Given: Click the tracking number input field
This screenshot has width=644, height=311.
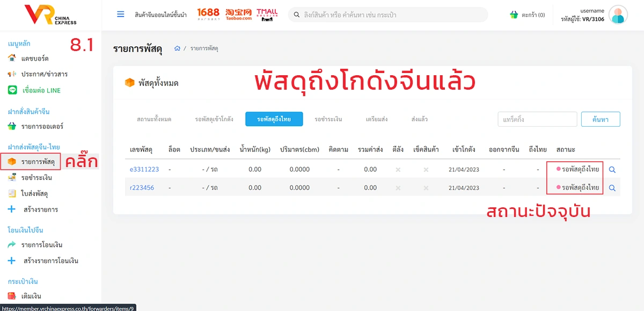Looking at the screenshot, I should (537, 119).
